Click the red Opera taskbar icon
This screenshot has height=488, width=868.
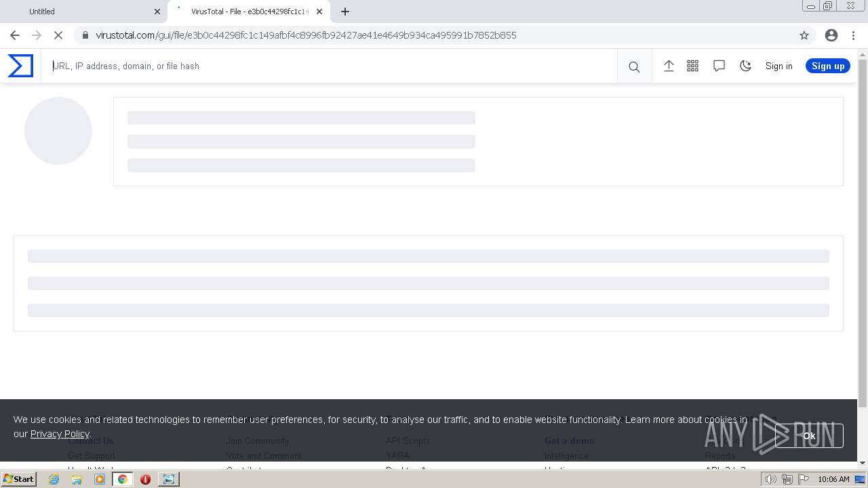(x=145, y=479)
